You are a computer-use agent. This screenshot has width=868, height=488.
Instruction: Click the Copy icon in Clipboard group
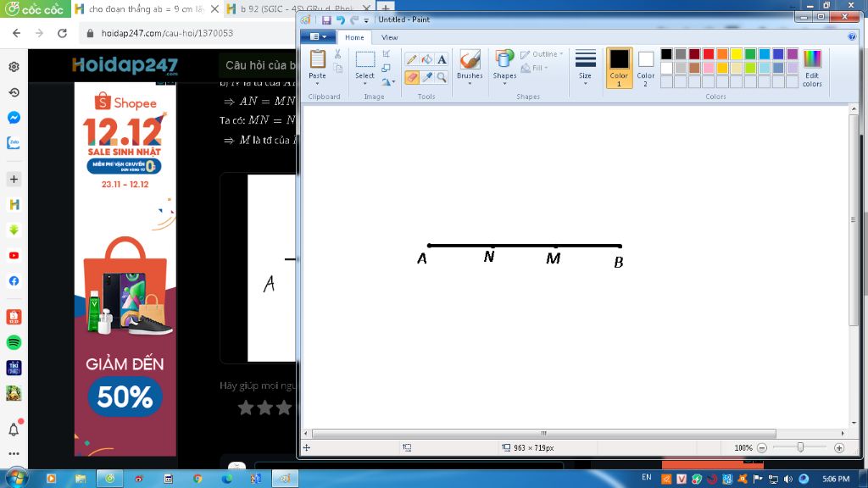[x=337, y=68]
